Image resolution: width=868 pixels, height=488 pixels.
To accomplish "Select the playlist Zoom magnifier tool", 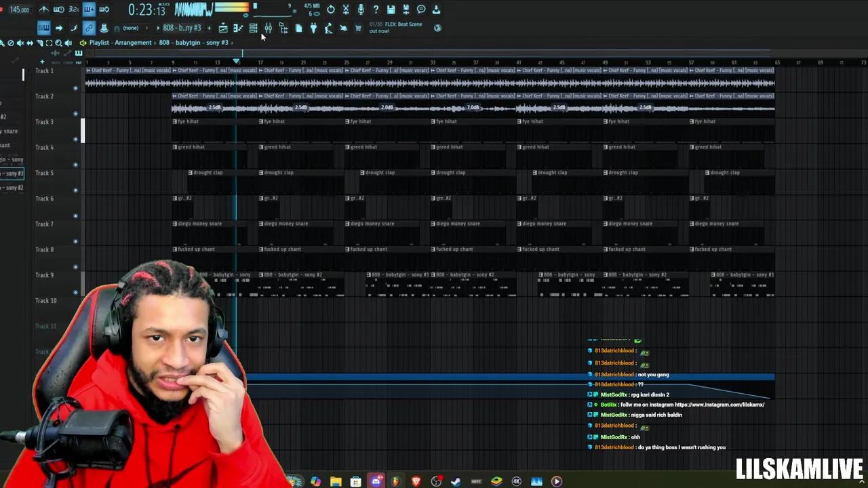I will coord(58,43).
